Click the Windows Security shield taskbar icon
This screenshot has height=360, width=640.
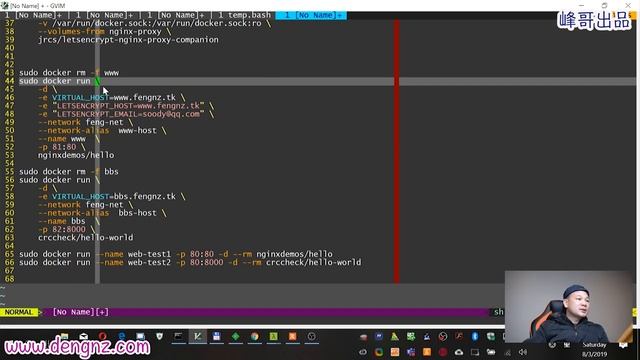[160, 337]
